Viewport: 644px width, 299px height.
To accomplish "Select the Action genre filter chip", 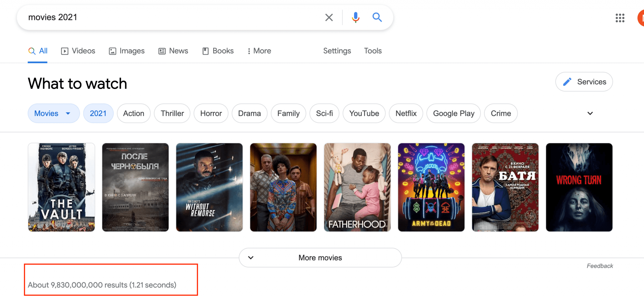I will click(134, 113).
